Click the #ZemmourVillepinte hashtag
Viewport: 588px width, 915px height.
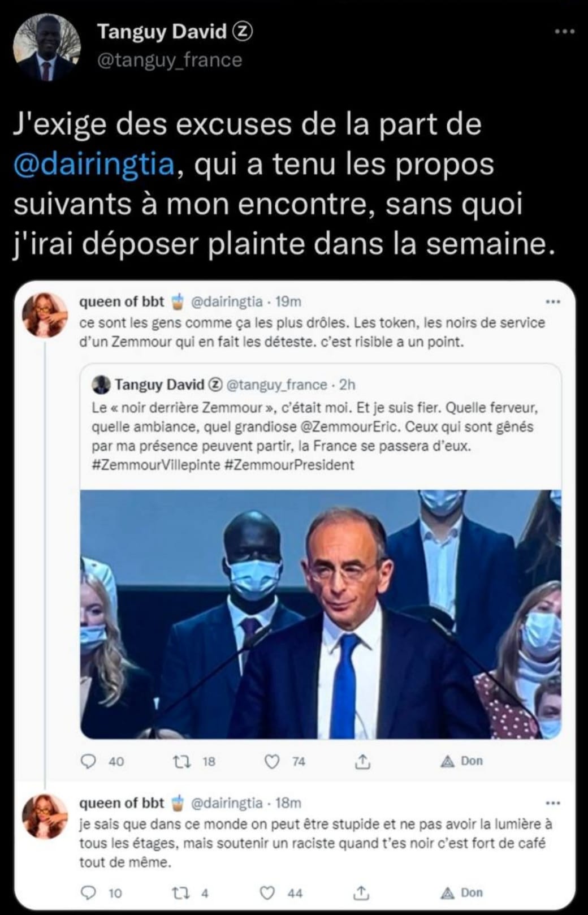coord(156,465)
